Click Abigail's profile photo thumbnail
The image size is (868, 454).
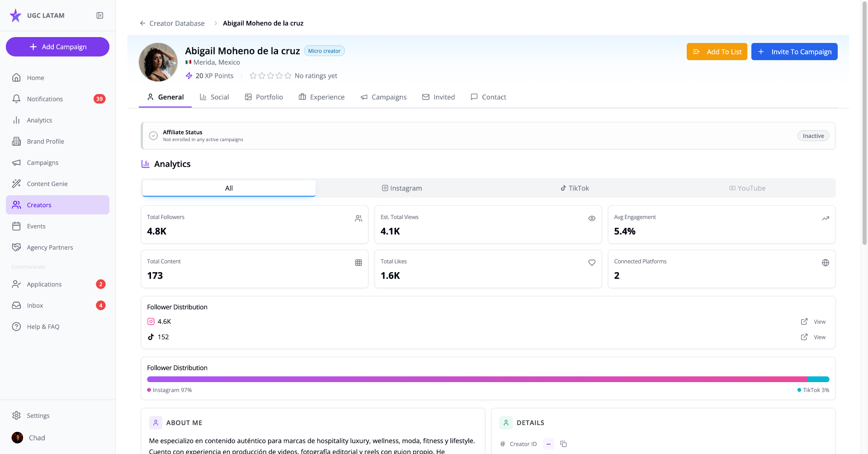point(158,62)
